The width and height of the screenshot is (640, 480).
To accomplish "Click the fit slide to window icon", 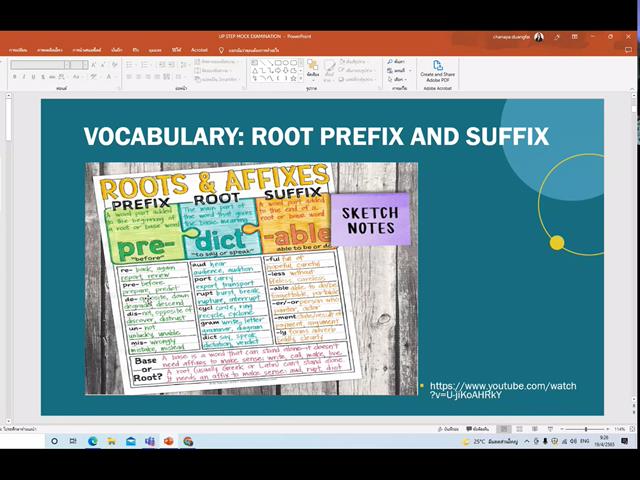I will tap(632, 429).
